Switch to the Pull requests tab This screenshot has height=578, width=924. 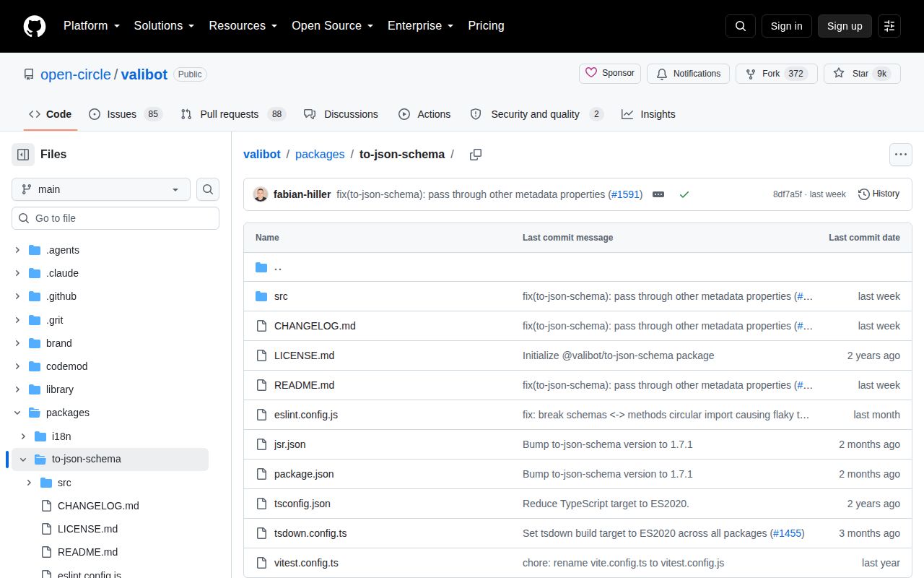click(233, 114)
